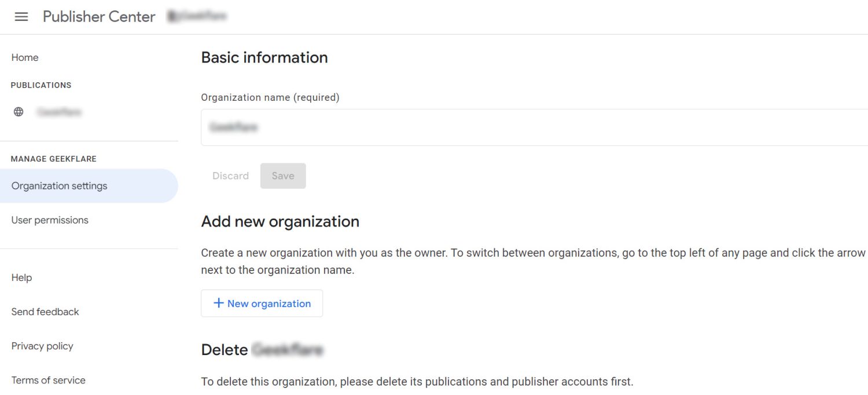Open Terms of service
The image size is (868, 395).
(x=49, y=380)
